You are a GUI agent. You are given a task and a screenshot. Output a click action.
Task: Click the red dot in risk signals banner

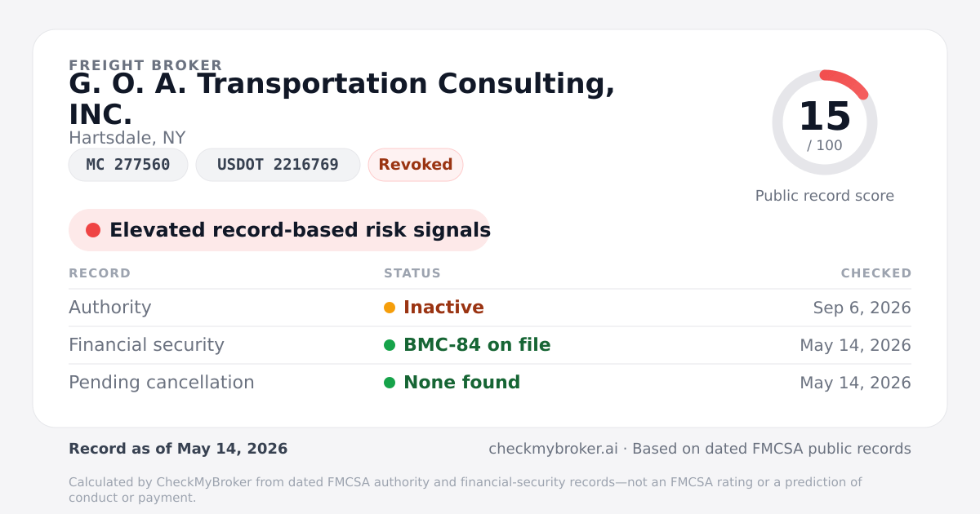point(93,230)
